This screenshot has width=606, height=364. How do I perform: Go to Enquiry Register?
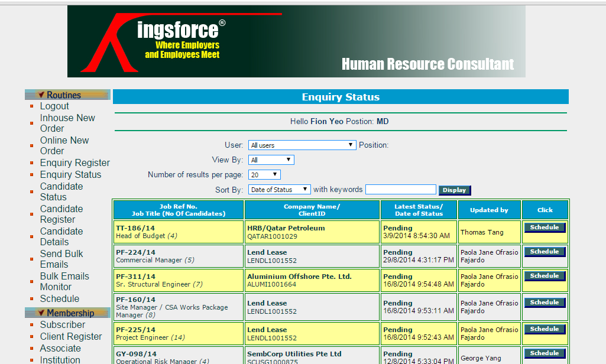point(75,162)
